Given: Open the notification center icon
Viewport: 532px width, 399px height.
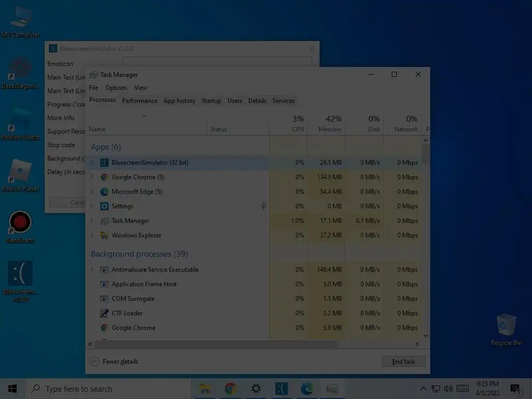Looking at the screenshot, I should [515, 389].
